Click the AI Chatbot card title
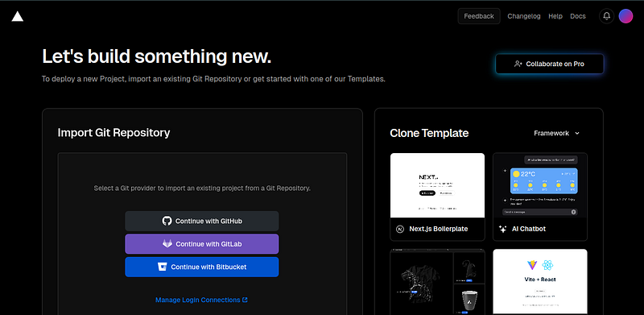The width and height of the screenshot is (644, 315). (x=529, y=229)
